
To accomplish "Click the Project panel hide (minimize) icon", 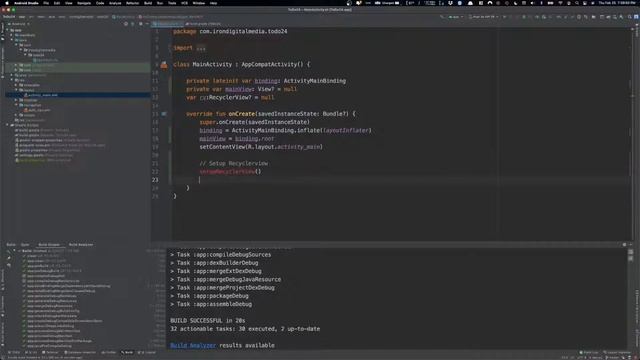I will [147, 24].
